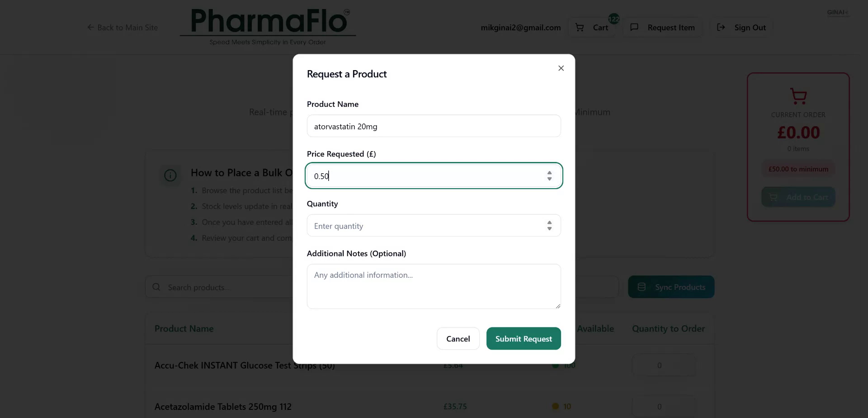The image size is (868, 418).
Task: Click the back arrow to main site
Action: (90, 28)
